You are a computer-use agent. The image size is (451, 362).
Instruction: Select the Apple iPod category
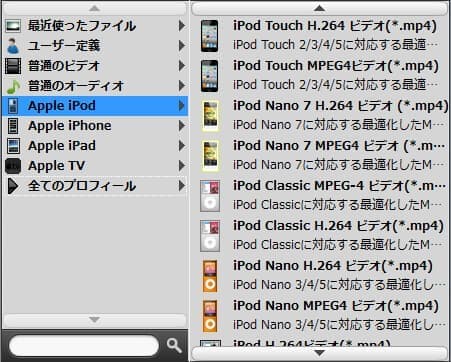tap(95, 106)
